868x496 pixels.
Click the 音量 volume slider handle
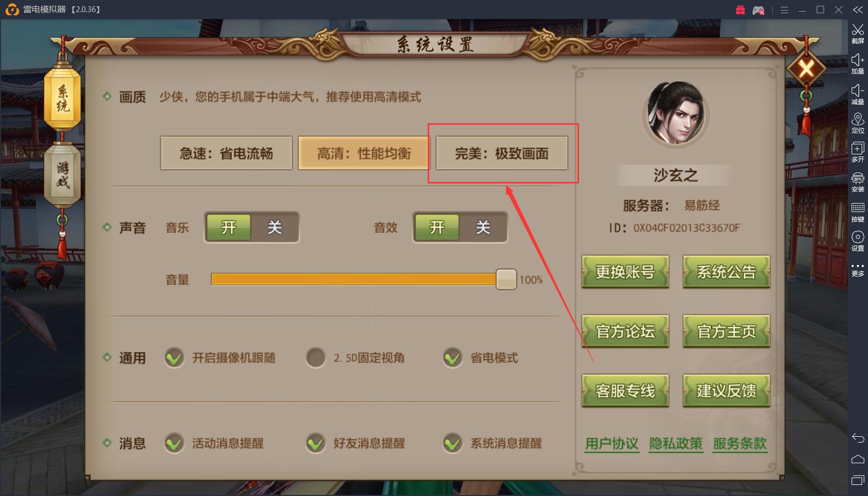[x=506, y=279]
